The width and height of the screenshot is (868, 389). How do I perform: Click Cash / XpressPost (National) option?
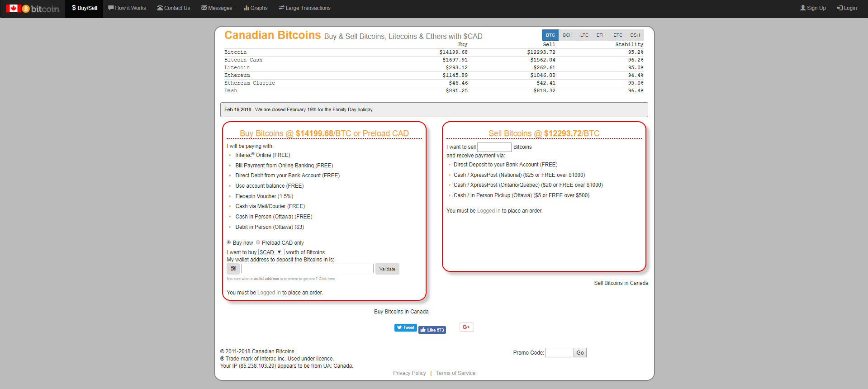pyautogui.click(x=519, y=175)
